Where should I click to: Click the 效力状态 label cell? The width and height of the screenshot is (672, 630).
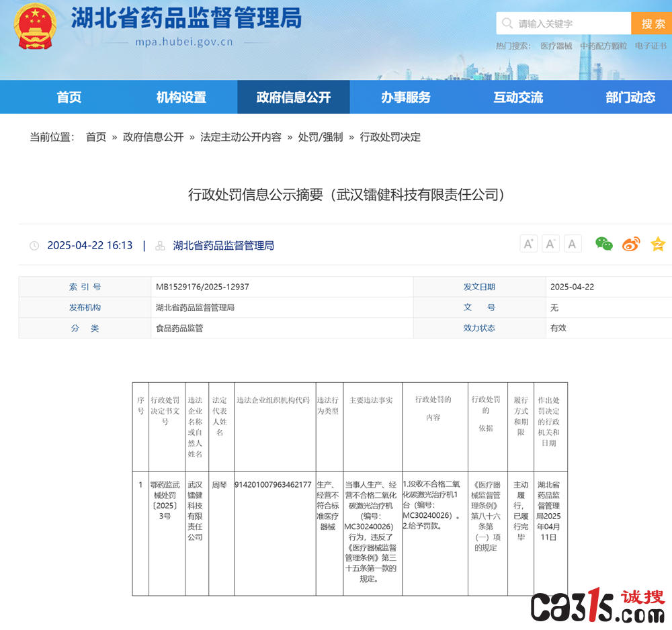point(479,328)
